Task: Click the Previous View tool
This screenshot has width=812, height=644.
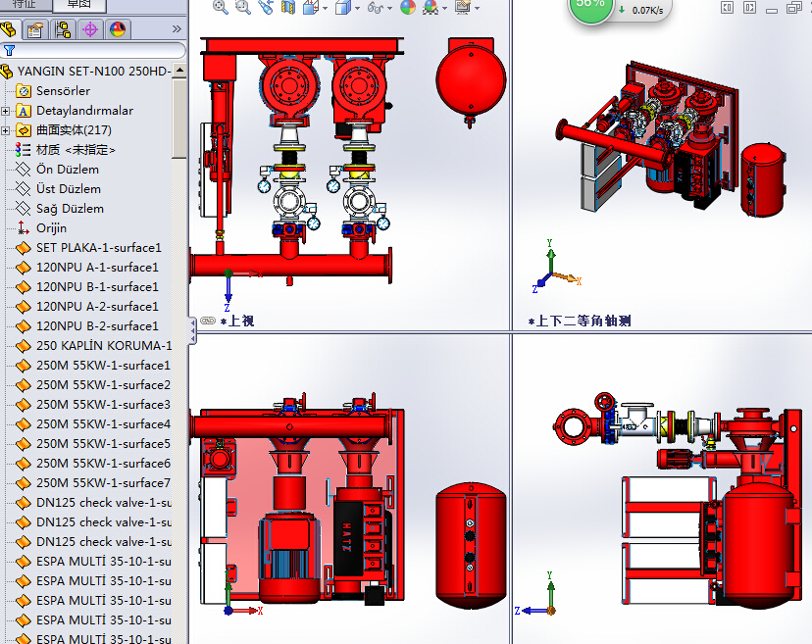Action: coord(266,7)
